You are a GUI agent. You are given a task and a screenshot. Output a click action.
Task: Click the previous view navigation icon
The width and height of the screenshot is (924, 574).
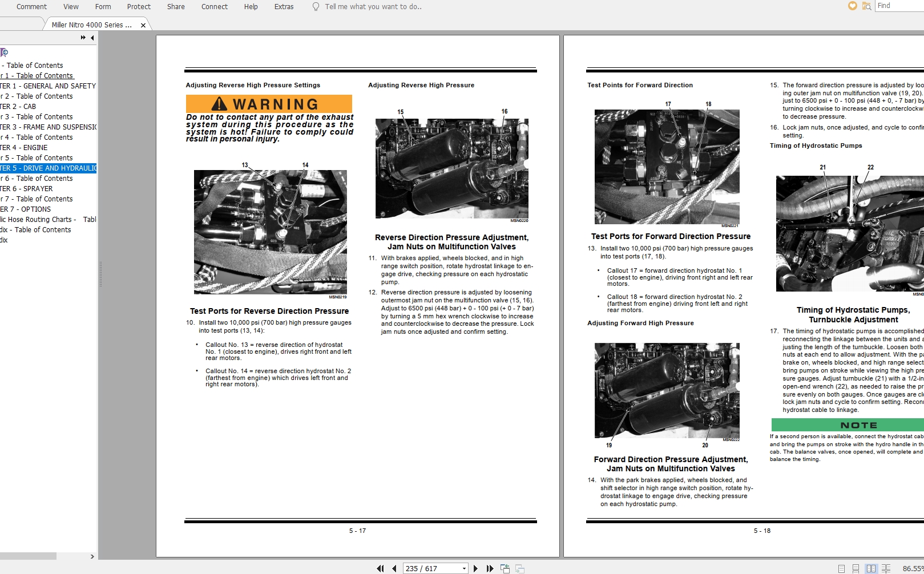(505, 568)
